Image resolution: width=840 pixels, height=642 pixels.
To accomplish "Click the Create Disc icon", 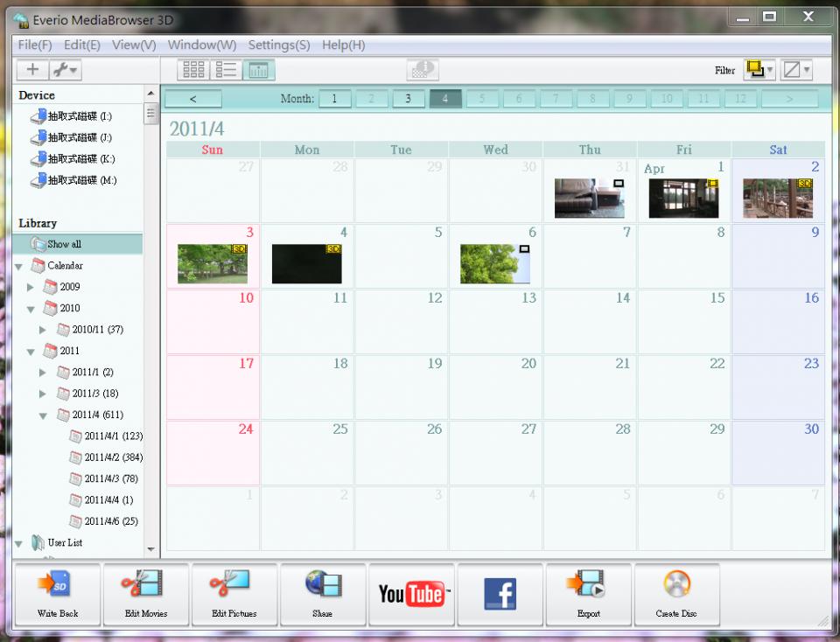I will [x=676, y=594].
